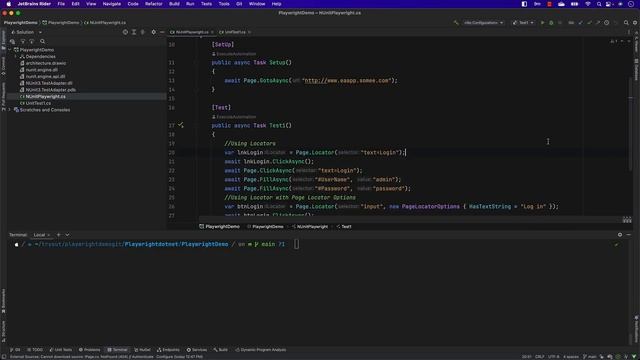This screenshot has width=640, height=360.
Task: Hide the Solution tool window
Action: pyautogui.click(x=162, y=32)
